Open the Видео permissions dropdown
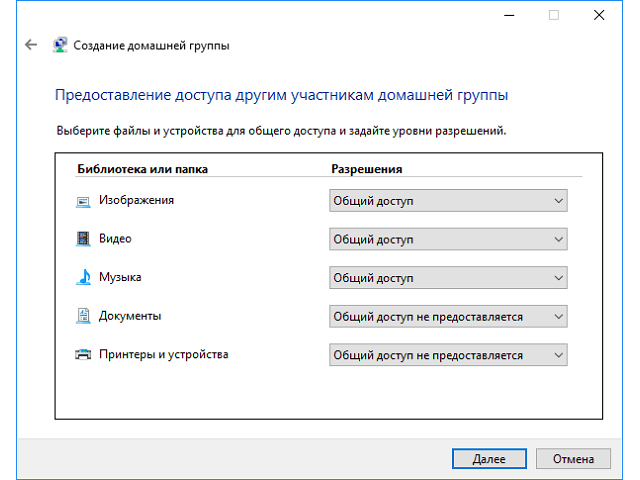Image resolution: width=640 pixels, height=480 pixels. coord(448,239)
